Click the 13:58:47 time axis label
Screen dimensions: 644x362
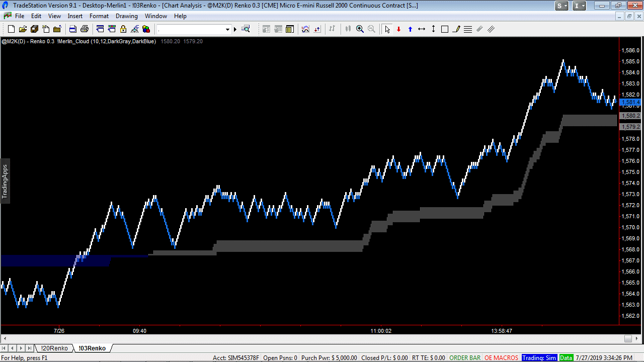[x=502, y=331]
